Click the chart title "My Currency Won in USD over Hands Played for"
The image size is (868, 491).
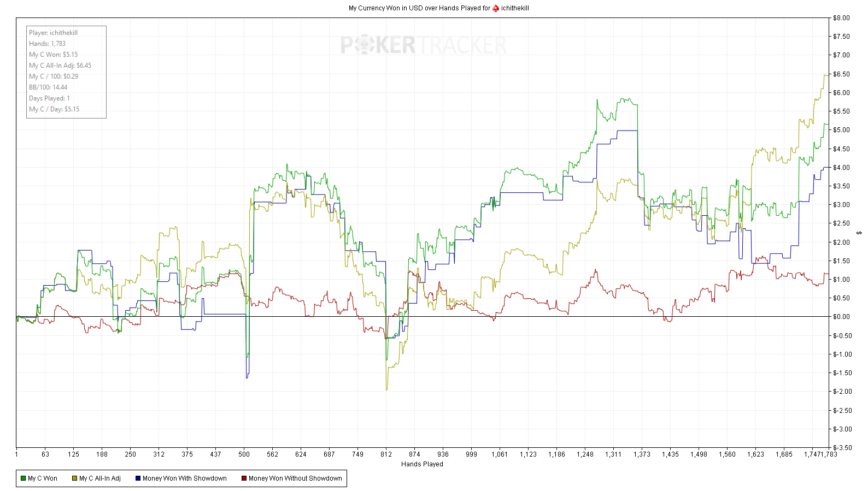(420, 8)
